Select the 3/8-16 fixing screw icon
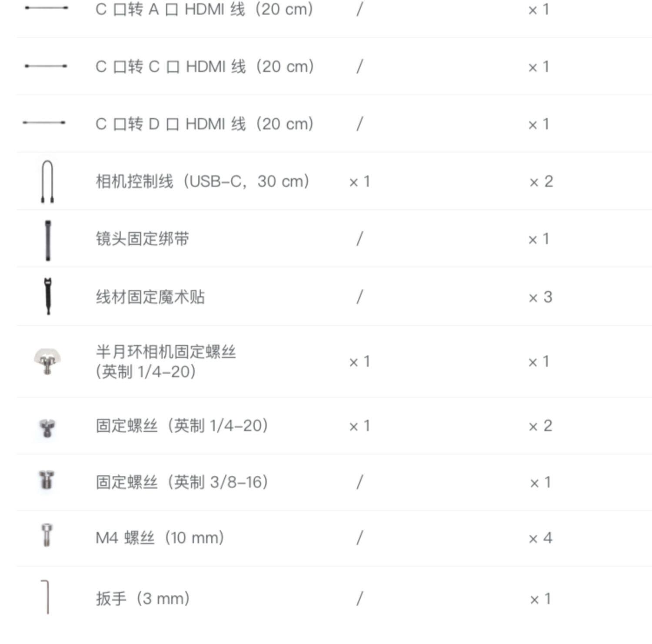The image size is (652, 644). click(47, 480)
